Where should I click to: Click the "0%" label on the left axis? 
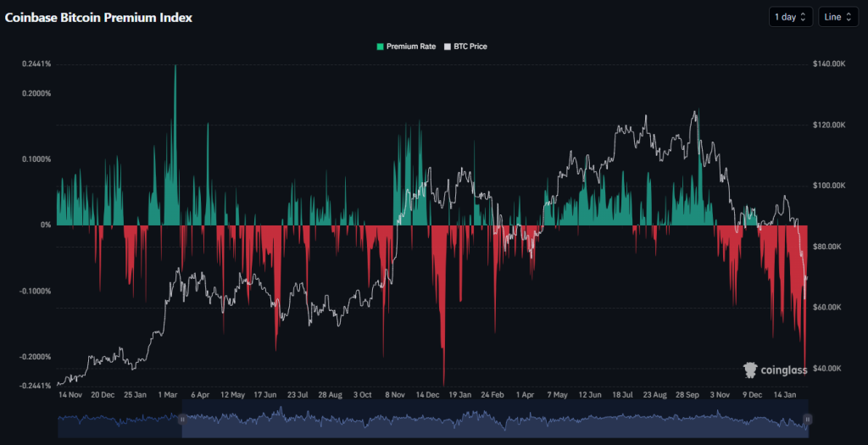[45, 225]
